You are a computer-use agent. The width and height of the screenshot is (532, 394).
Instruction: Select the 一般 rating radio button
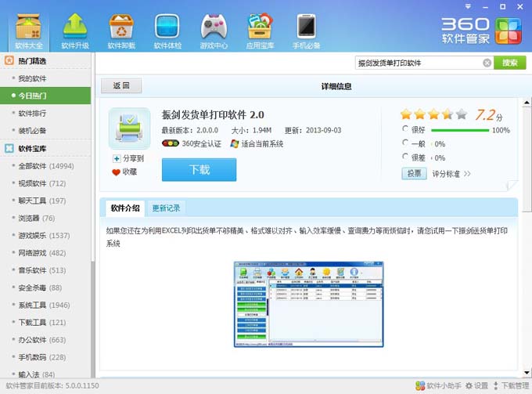[x=405, y=143]
